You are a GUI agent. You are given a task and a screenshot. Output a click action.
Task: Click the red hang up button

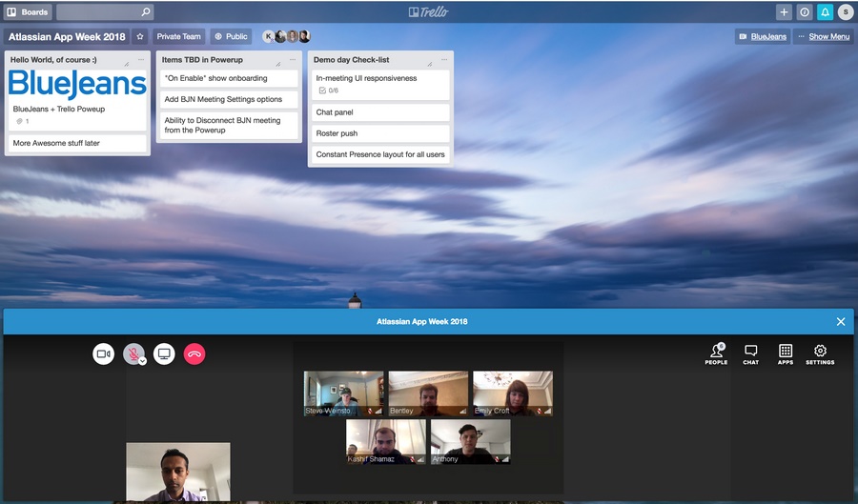tap(194, 354)
